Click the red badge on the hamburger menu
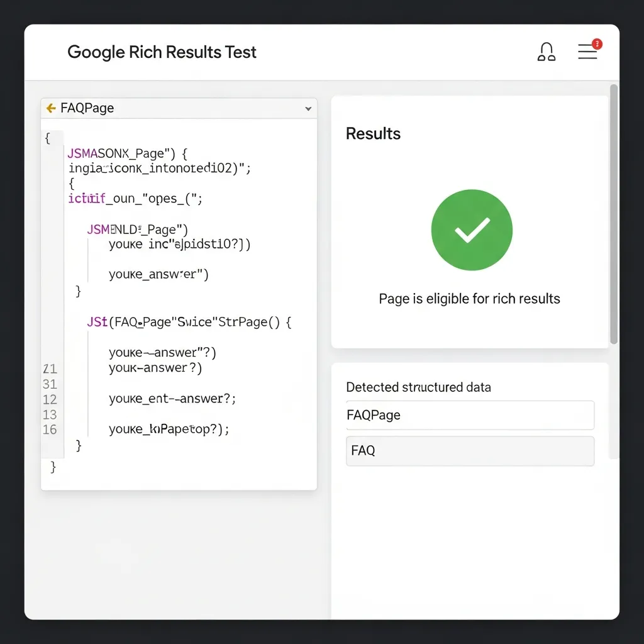This screenshot has width=644, height=644. [x=596, y=44]
